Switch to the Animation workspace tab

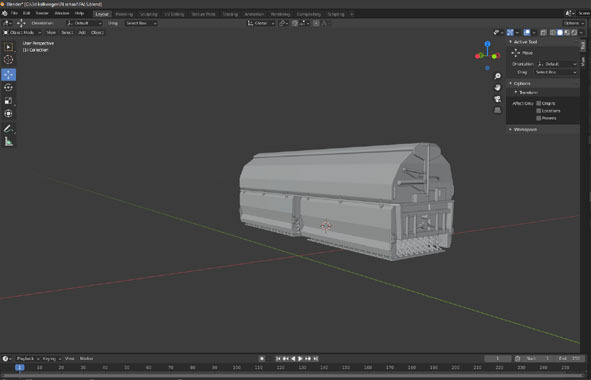point(254,14)
